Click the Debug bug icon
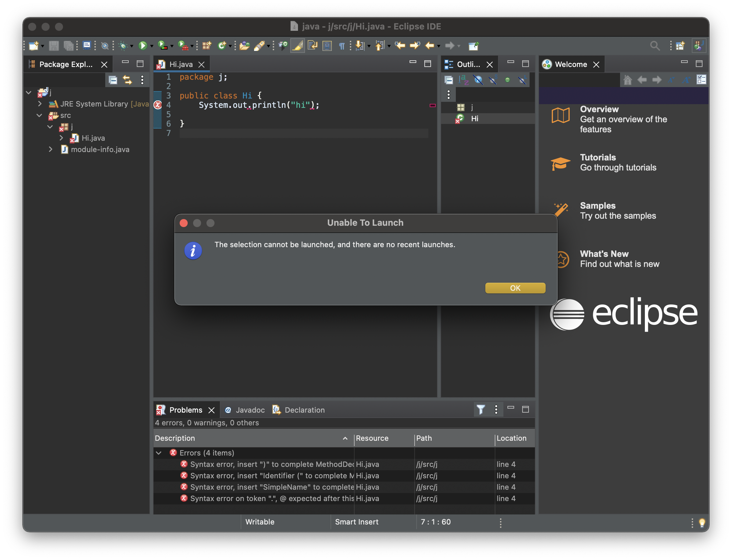 pos(123,46)
